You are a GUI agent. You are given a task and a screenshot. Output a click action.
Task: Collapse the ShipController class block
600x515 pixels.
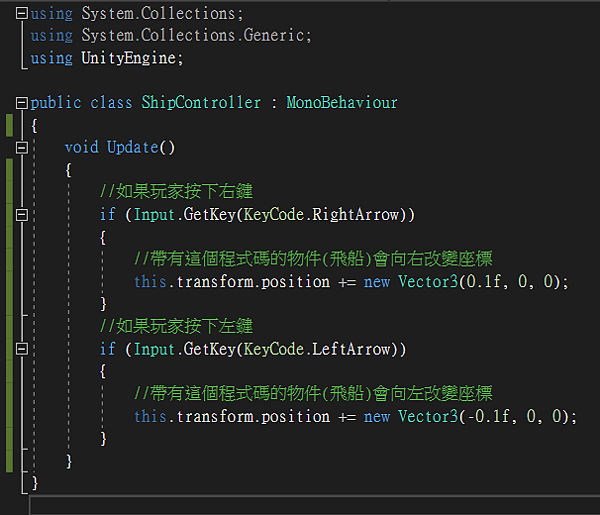pos(22,103)
